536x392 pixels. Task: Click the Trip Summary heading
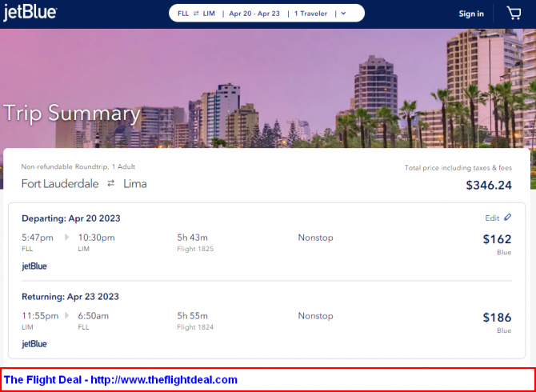[x=72, y=113]
